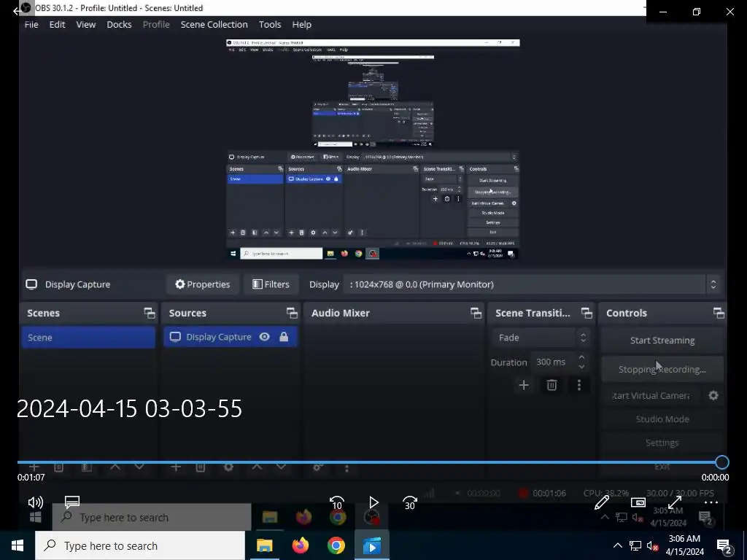Click the seek bar handle at the end
The height and width of the screenshot is (560, 747).
(721, 462)
